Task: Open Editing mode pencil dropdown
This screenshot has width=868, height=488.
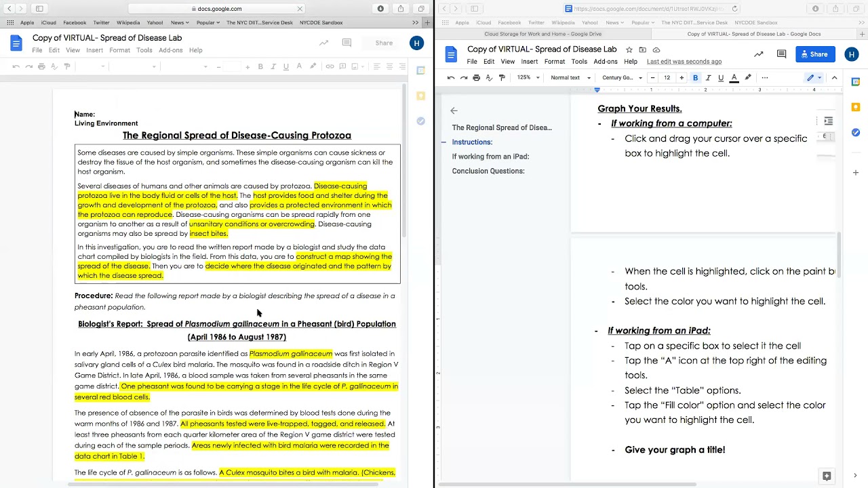Action: (813, 78)
